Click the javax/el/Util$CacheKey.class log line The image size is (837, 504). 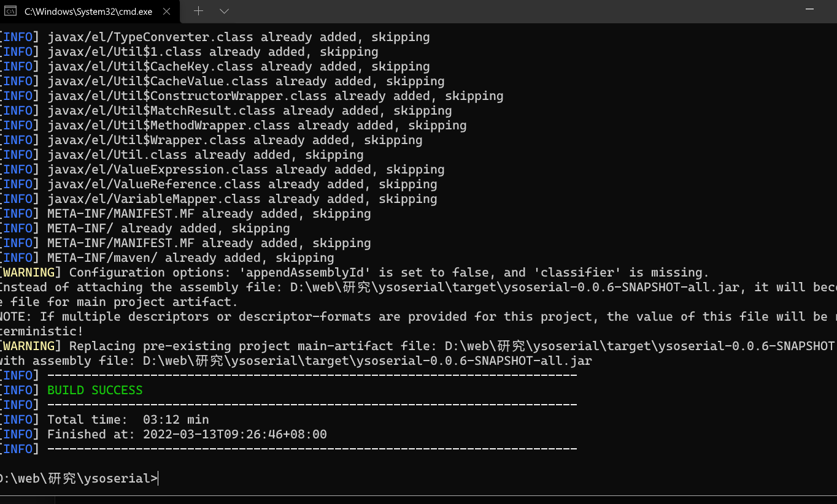[x=215, y=67]
